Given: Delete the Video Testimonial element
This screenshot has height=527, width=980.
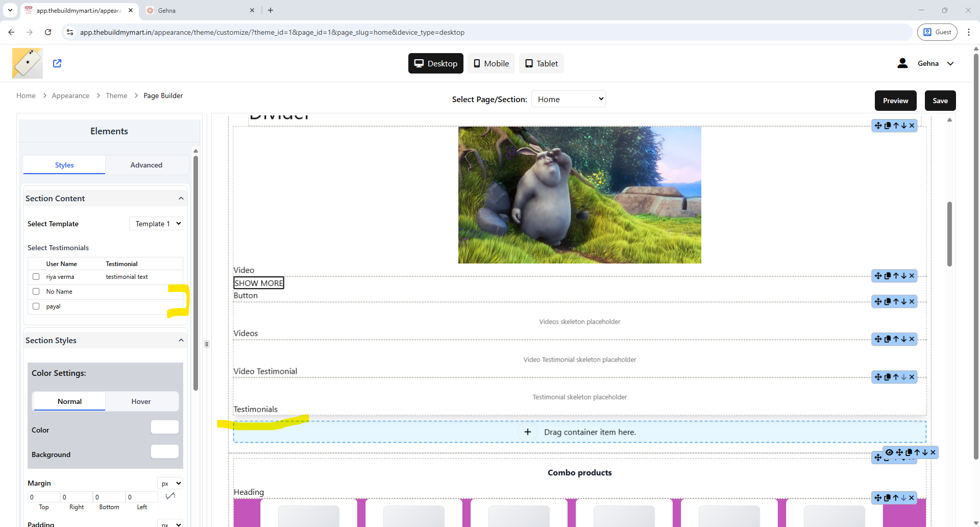Looking at the screenshot, I should (x=912, y=339).
